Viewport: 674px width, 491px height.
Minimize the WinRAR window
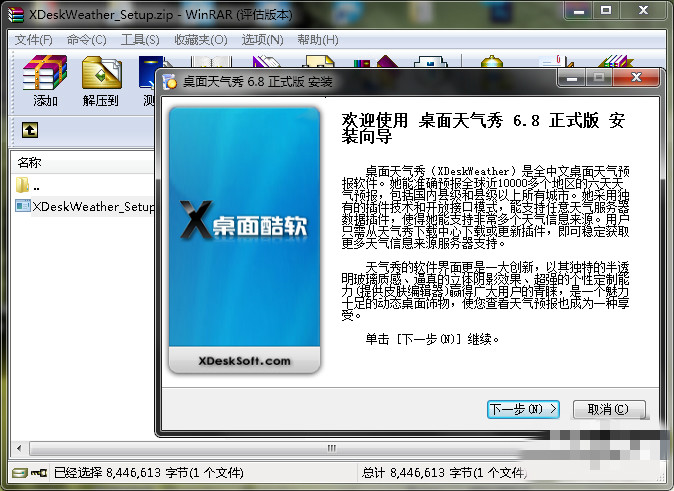coord(579,10)
